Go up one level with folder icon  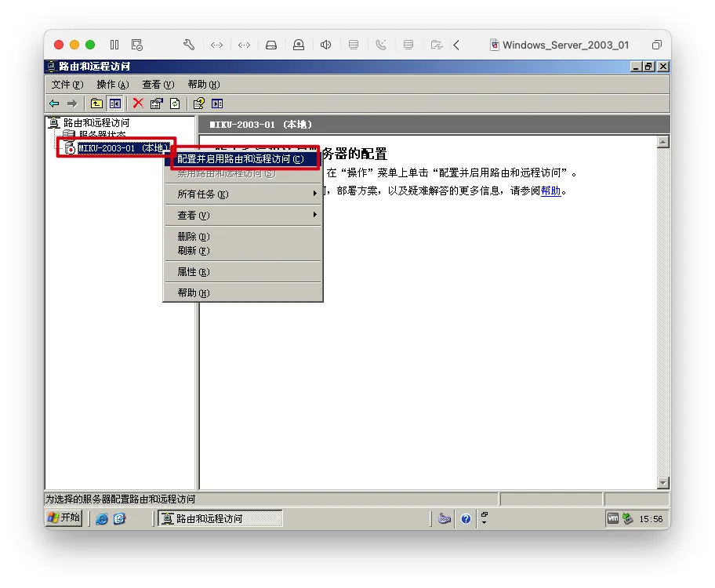coord(96,103)
